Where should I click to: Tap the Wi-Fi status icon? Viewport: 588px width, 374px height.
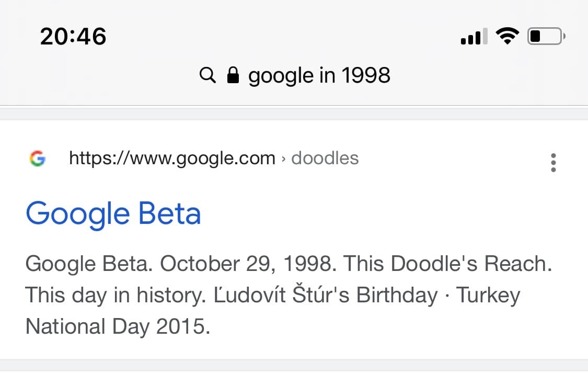[x=507, y=36]
